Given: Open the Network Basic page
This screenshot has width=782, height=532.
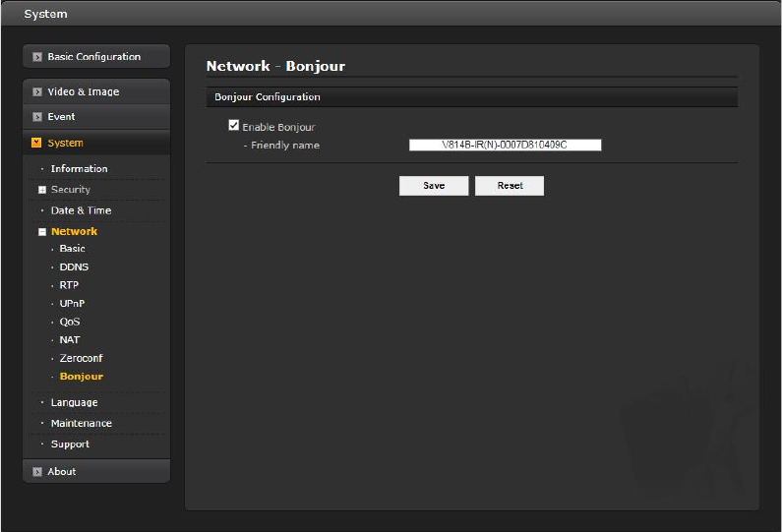Looking at the screenshot, I should (x=73, y=249).
